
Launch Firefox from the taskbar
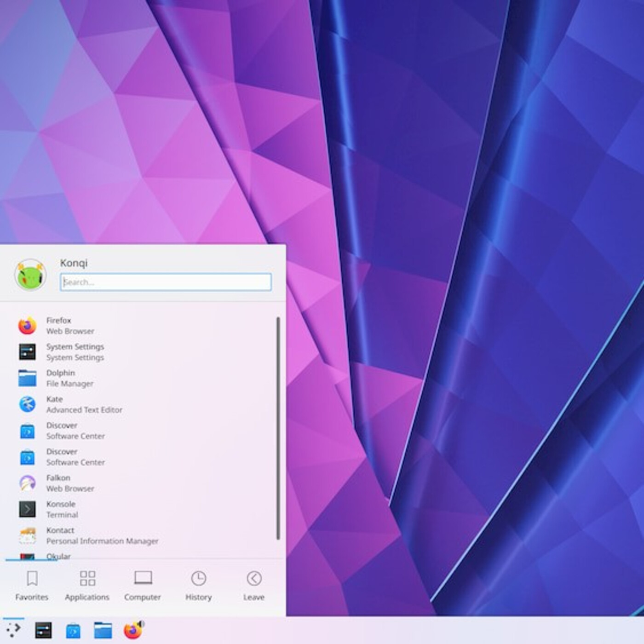pyautogui.click(x=133, y=630)
